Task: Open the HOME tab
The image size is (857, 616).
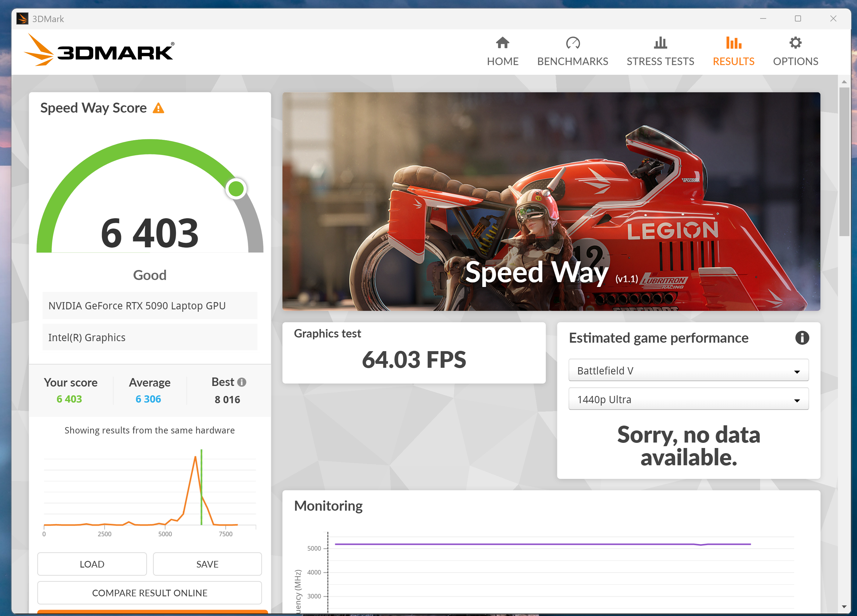Action: (502, 52)
